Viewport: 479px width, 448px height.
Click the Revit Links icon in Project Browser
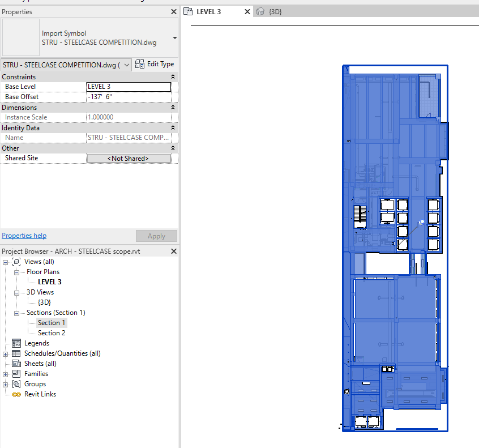[16, 394]
